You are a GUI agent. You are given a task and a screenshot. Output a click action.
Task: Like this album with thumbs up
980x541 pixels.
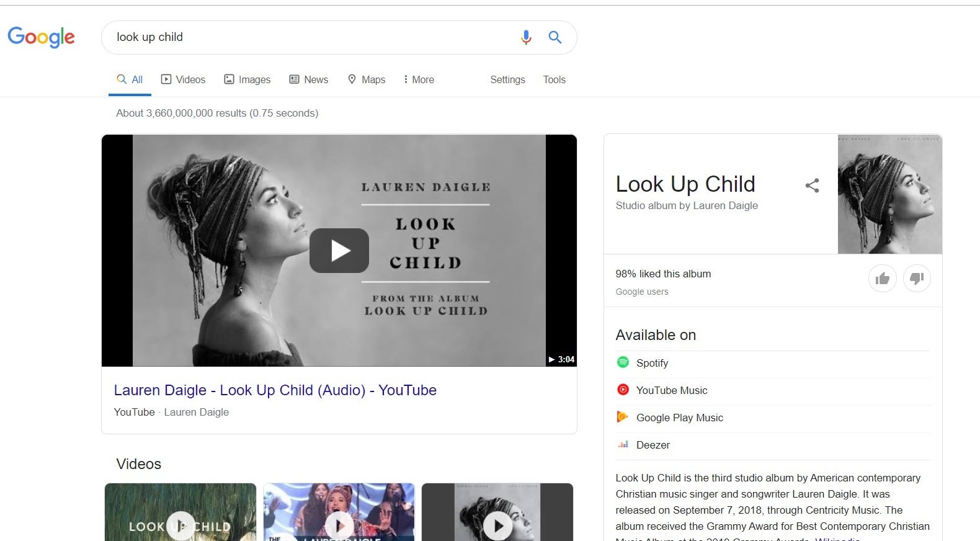(x=883, y=279)
